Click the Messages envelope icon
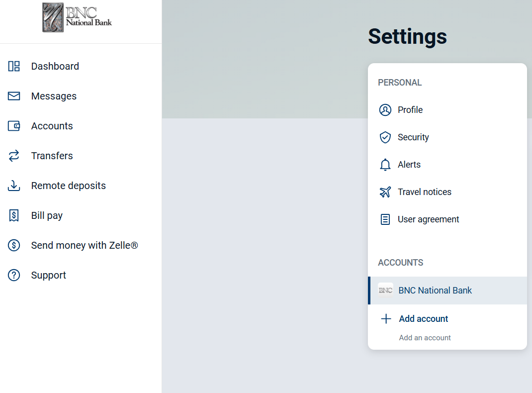 coord(14,96)
